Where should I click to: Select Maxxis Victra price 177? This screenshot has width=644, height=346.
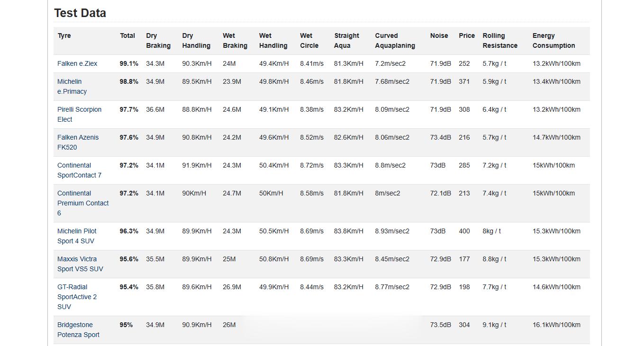464,259
